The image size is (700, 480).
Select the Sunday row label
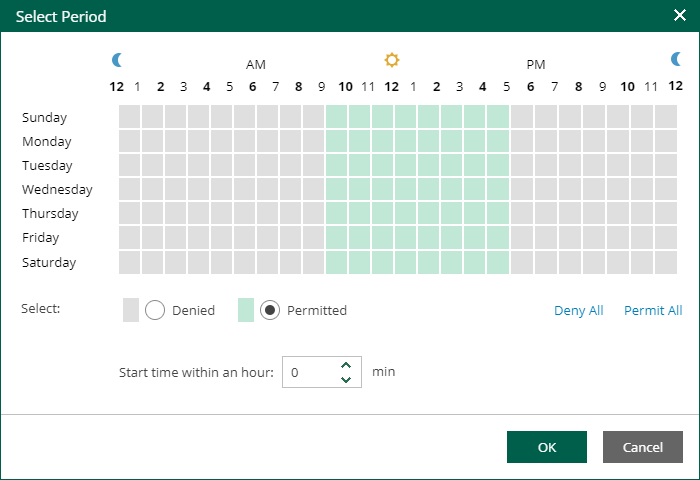(x=44, y=117)
